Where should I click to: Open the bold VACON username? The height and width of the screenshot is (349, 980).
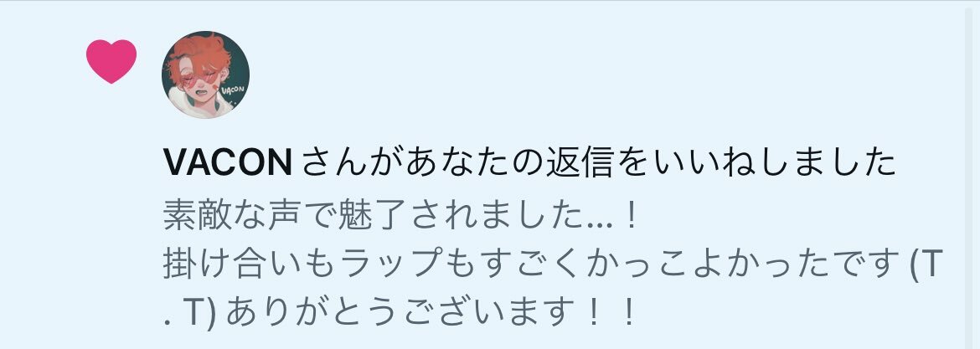[x=228, y=163]
